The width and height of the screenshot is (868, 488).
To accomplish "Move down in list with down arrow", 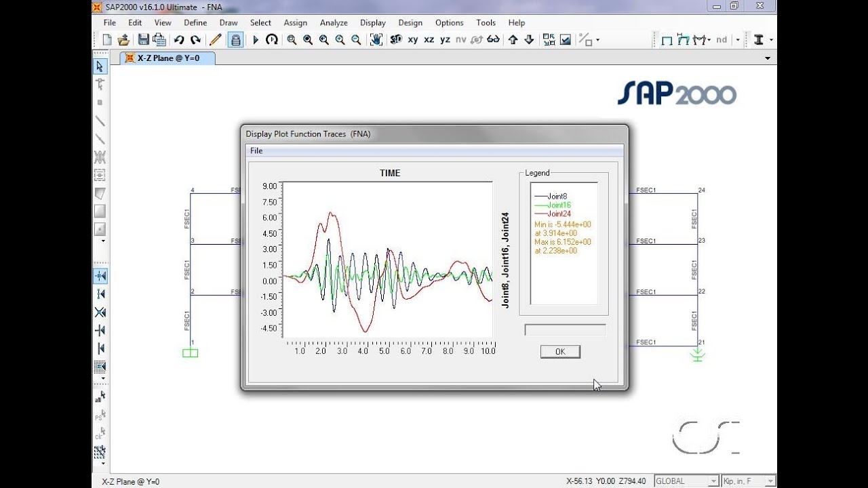I will 530,40.
